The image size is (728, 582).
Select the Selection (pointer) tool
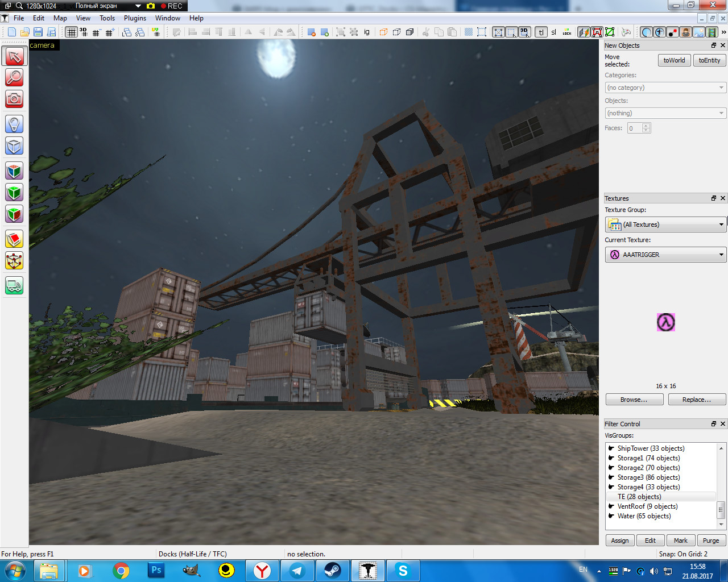click(14, 56)
